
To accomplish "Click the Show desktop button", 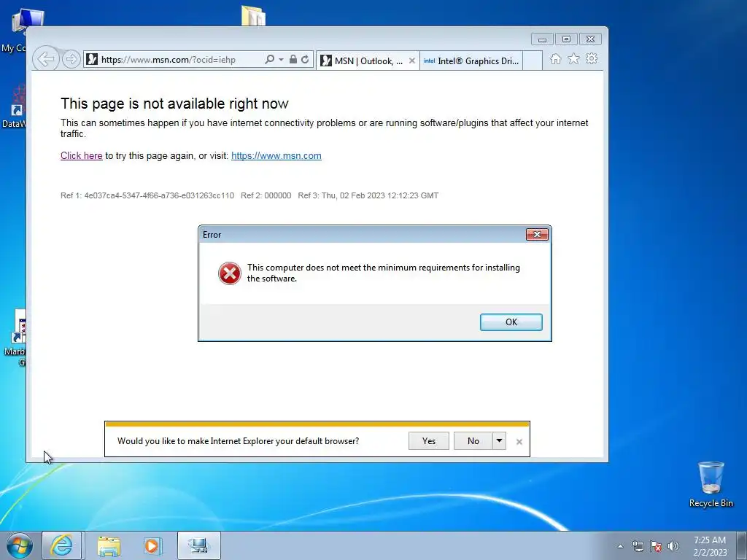I will (741, 545).
